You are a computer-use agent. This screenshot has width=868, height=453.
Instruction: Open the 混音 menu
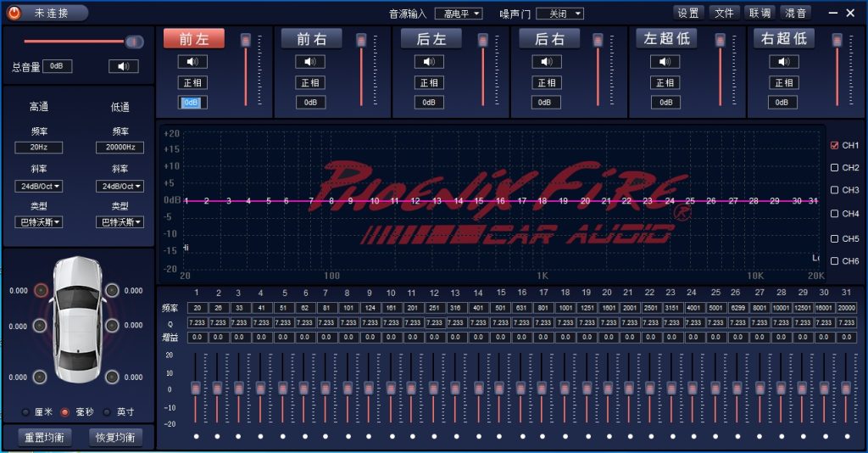[795, 13]
